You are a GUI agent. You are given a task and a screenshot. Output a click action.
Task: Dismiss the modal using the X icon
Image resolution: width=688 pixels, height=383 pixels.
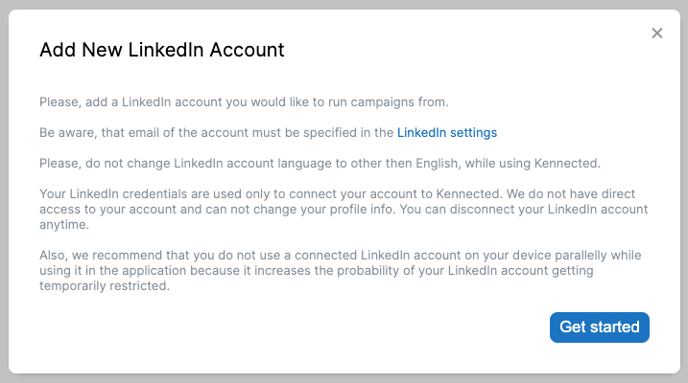tap(657, 33)
